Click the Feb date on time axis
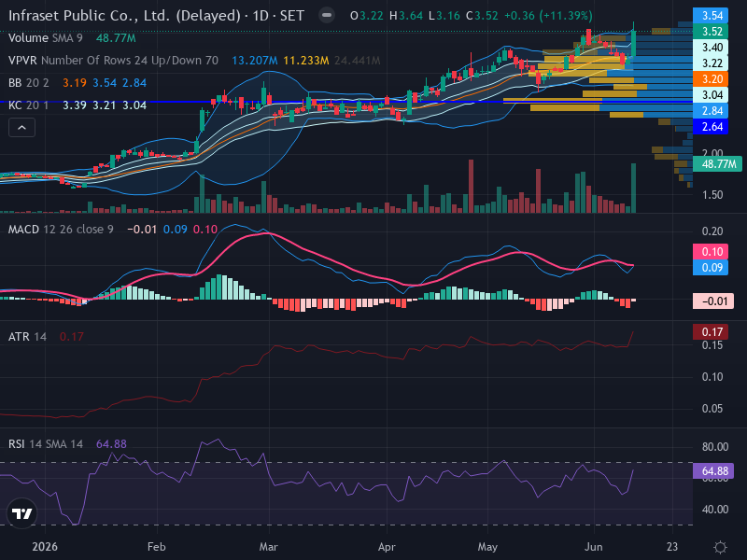This screenshot has width=747, height=560. point(156,547)
